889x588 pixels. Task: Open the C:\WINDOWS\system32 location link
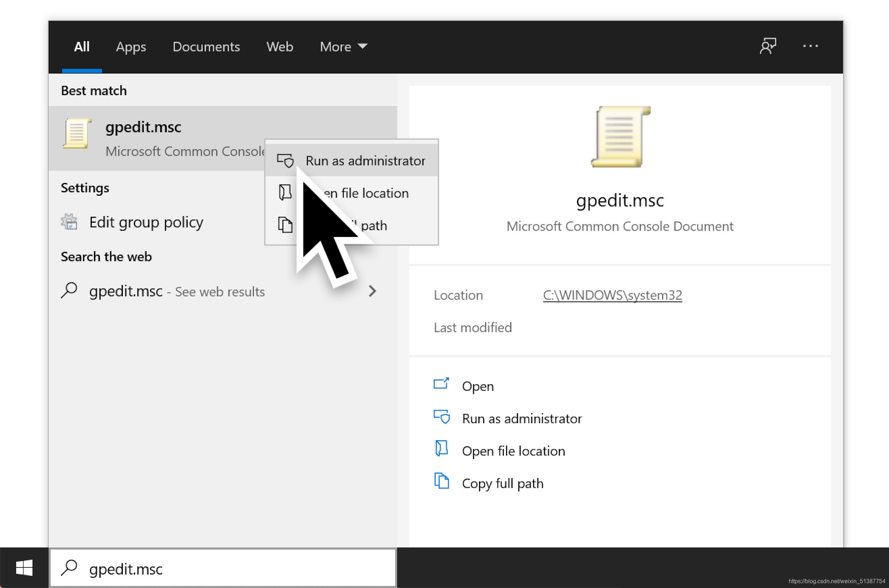coord(612,295)
